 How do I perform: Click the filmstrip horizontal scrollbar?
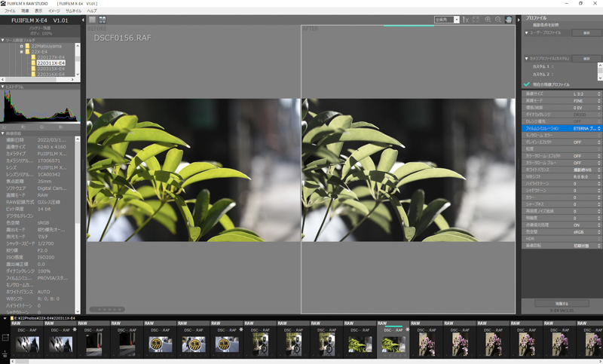306,361
